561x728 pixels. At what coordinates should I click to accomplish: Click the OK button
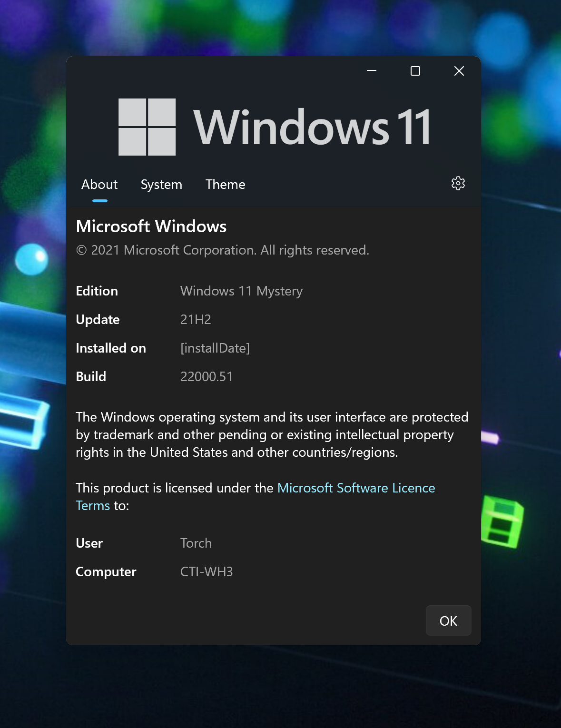[448, 620]
